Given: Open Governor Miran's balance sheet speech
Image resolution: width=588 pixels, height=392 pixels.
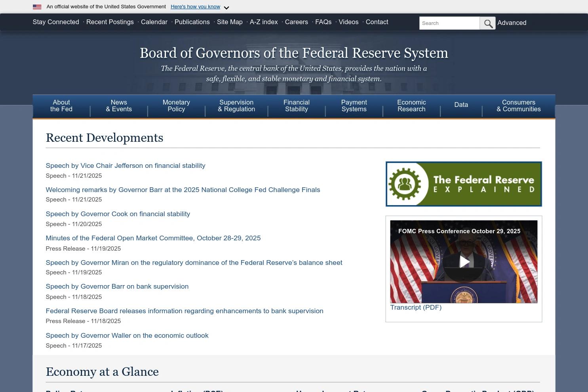Looking at the screenshot, I should click(x=194, y=263).
